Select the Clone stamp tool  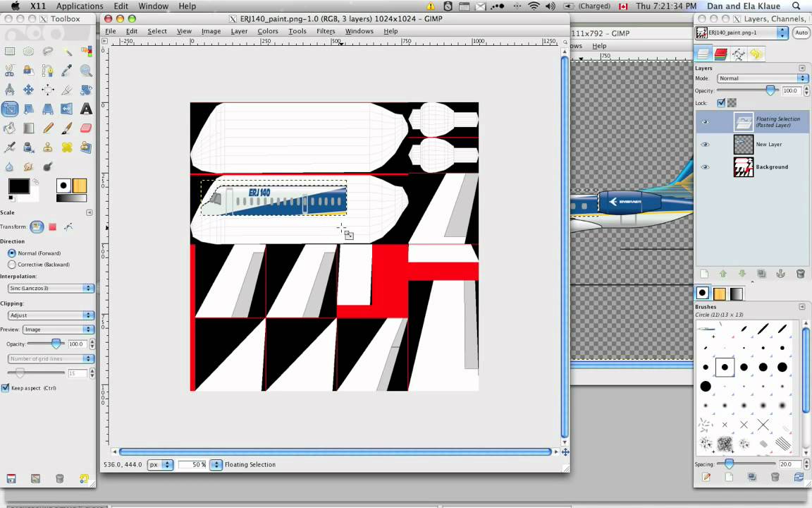click(48, 147)
